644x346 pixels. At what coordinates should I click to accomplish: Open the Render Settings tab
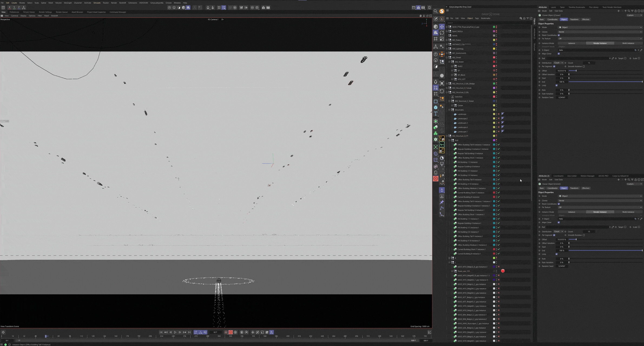pyautogui.click(x=45, y=12)
